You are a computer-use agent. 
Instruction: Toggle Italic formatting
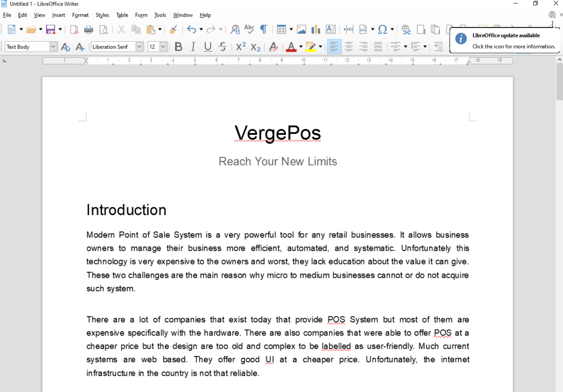(193, 47)
